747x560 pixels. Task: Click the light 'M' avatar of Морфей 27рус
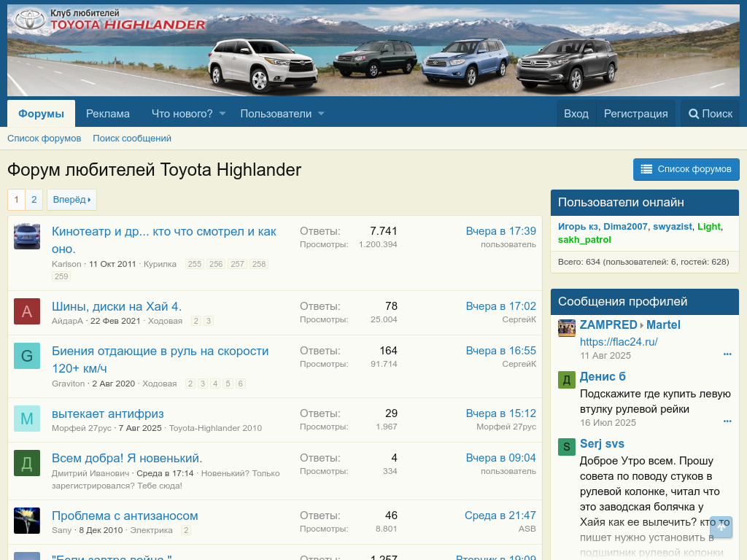point(27,419)
